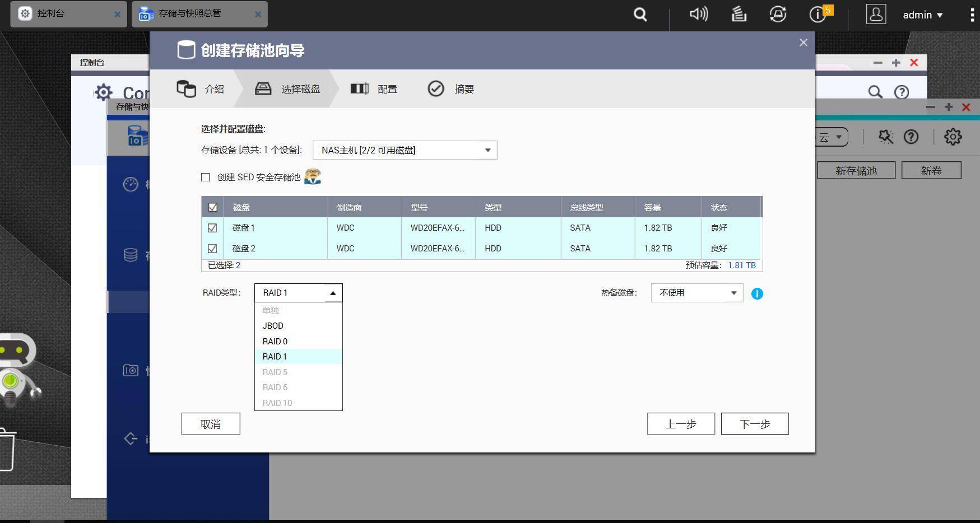Toggle the select-all disks checkbox in table header
The width and height of the screenshot is (980, 523).
pos(212,207)
